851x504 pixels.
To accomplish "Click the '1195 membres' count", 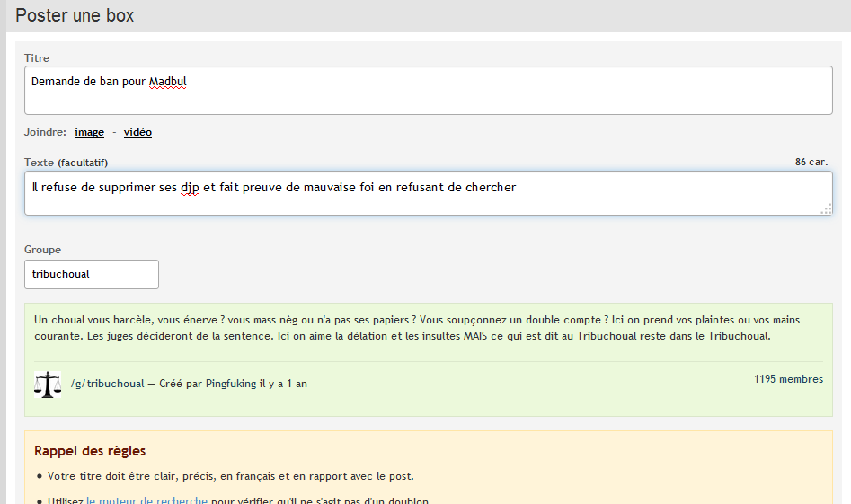I will [x=788, y=379].
